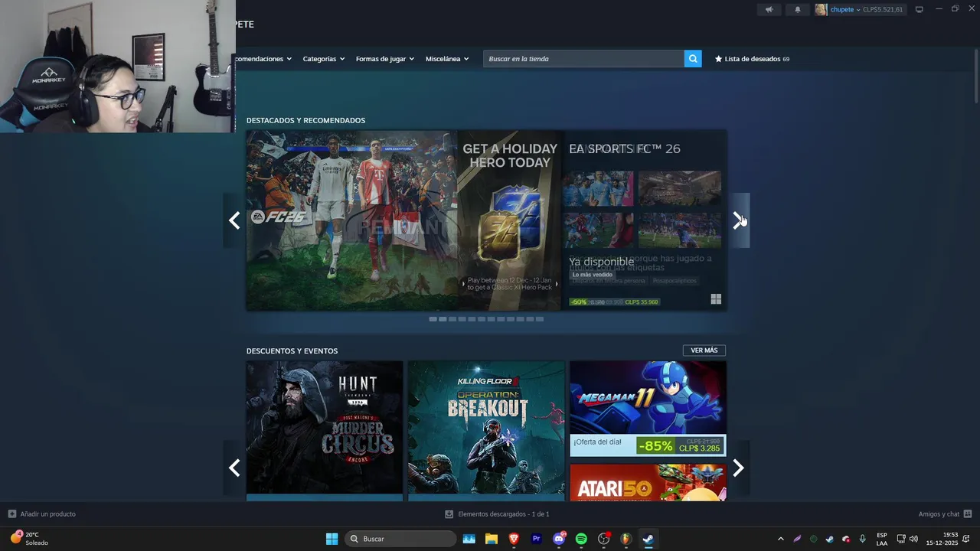Click the wishlist star icon
Viewport: 980px width, 551px height.
[x=718, y=59]
